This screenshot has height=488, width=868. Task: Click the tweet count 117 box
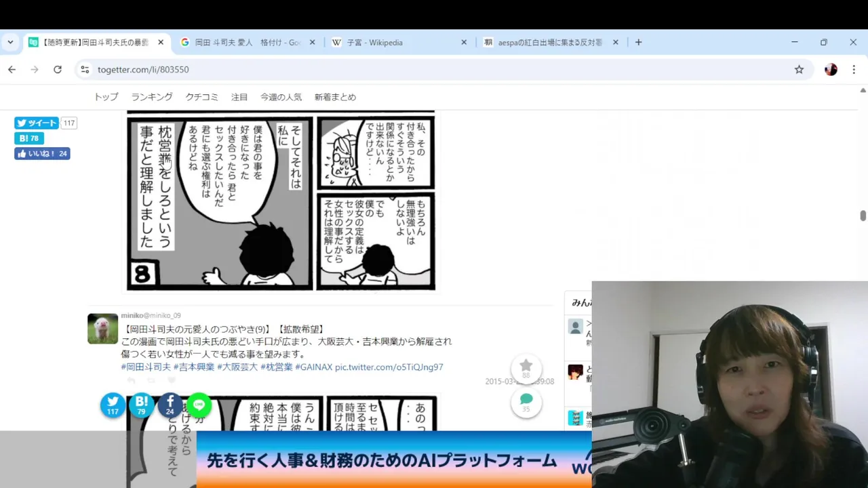[x=68, y=123]
